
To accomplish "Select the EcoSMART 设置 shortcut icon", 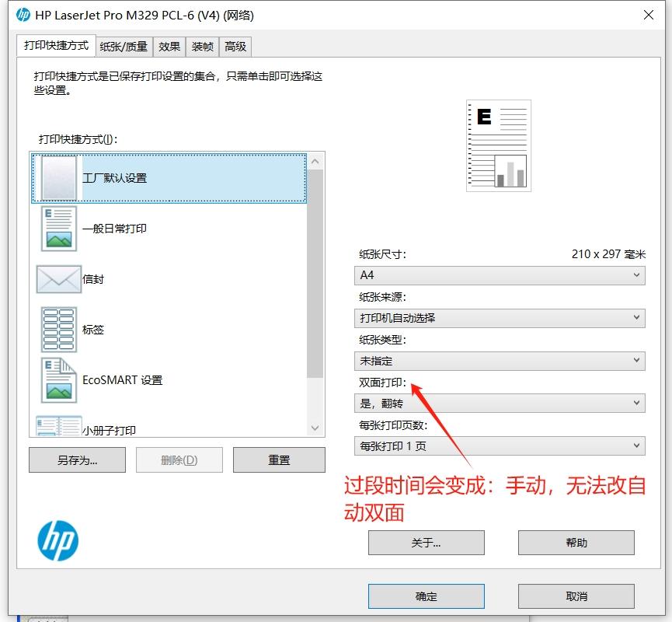I will (x=59, y=380).
